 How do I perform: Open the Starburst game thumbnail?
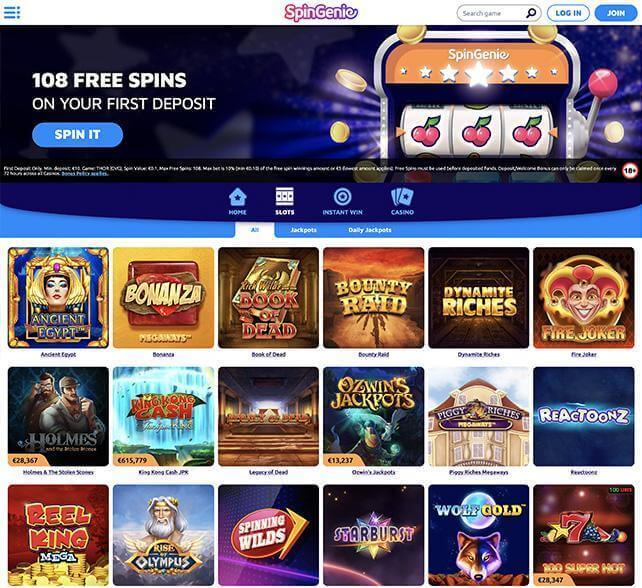pyautogui.click(x=373, y=535)
